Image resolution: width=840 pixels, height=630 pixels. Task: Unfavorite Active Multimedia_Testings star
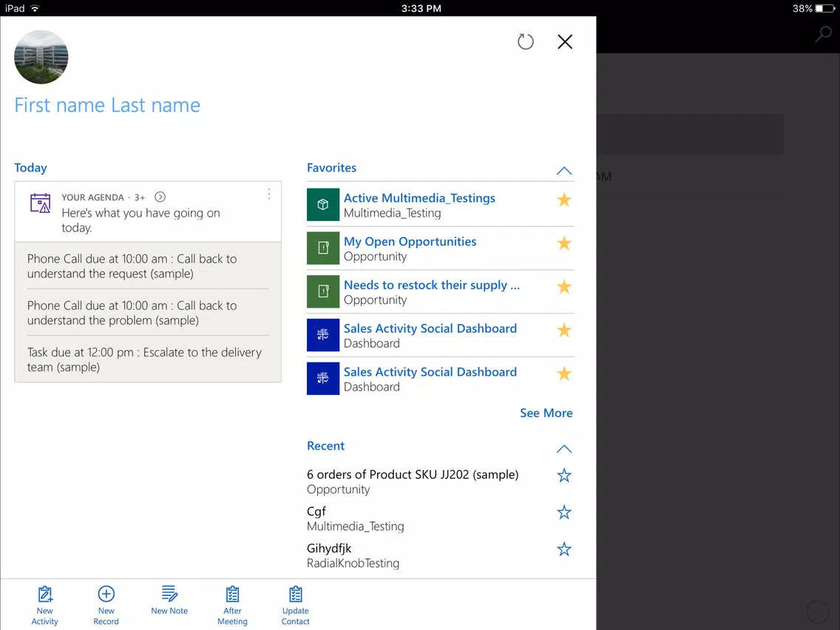coord(564,200)
